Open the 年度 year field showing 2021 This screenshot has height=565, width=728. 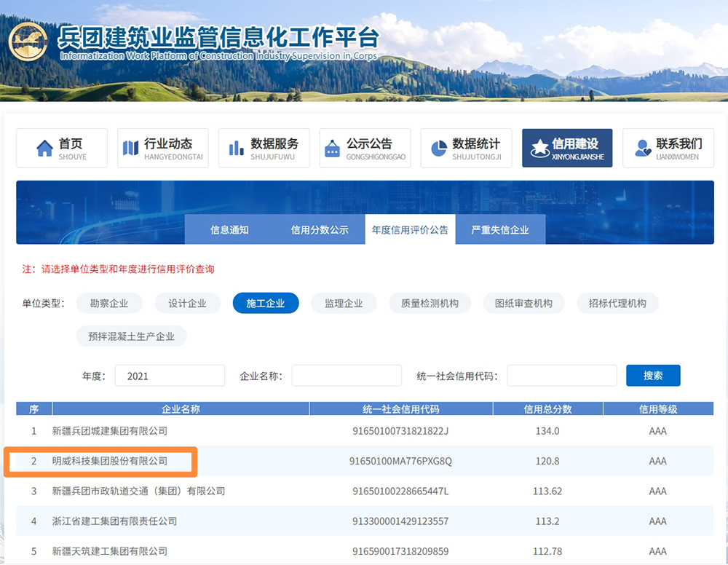tap(170, 376)
